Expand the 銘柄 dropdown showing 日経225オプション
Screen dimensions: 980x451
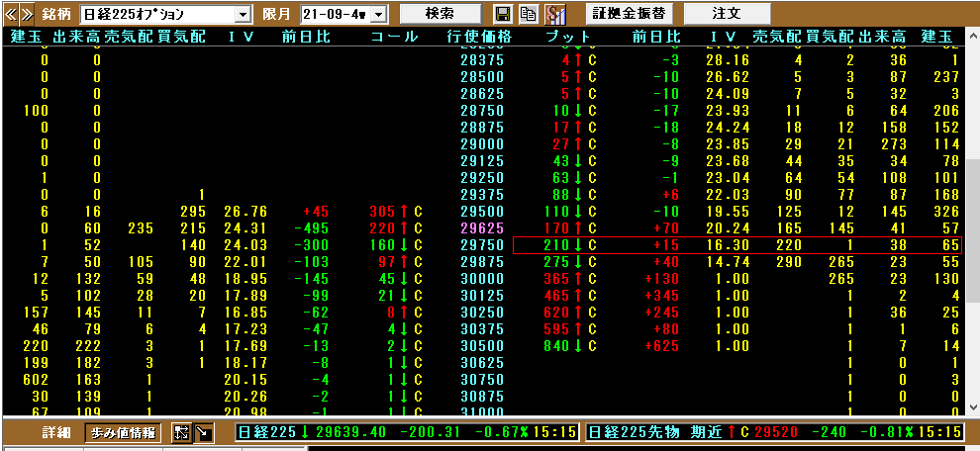[x=244, y=15]
